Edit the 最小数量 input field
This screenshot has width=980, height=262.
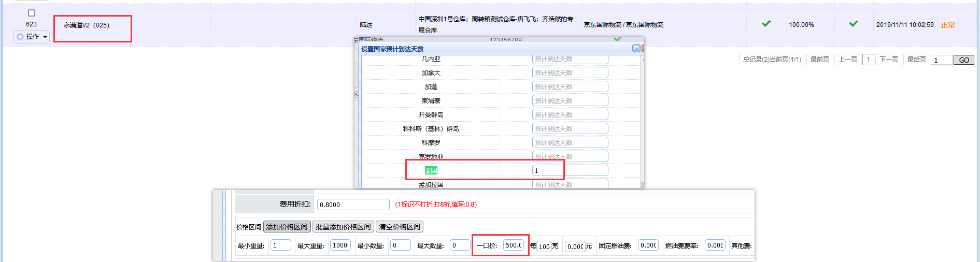tap(401, 245)
